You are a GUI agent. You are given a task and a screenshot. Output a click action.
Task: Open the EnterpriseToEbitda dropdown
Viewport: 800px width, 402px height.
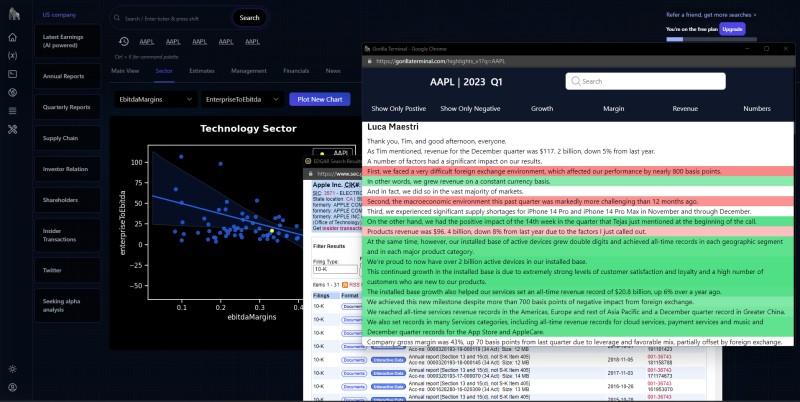(242, 99)
